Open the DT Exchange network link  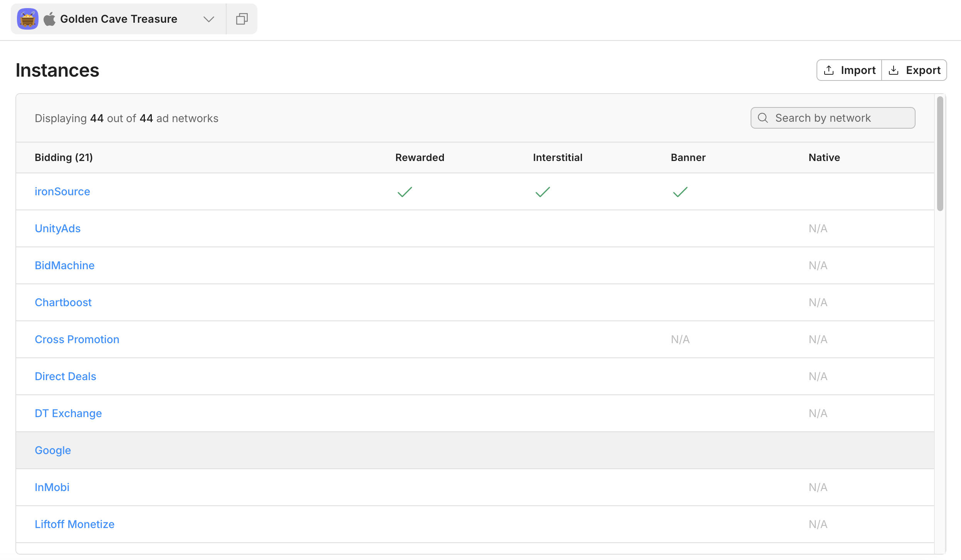[68, 413]
